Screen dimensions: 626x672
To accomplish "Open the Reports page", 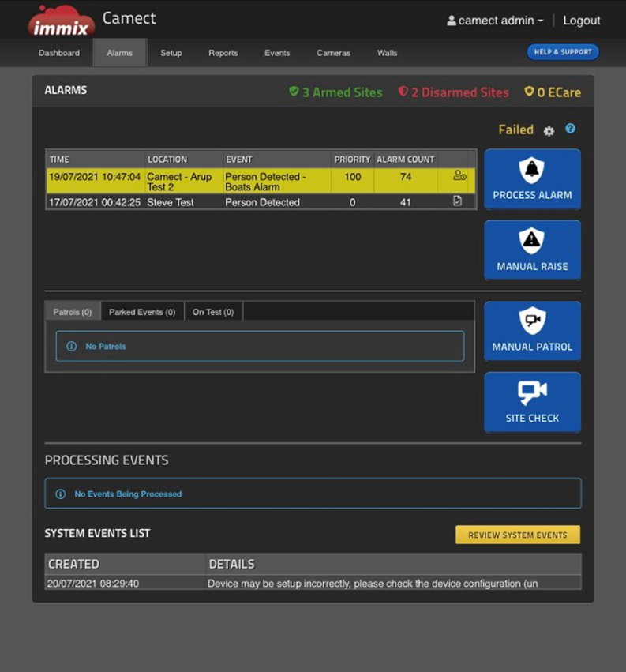I will point(223,53).
